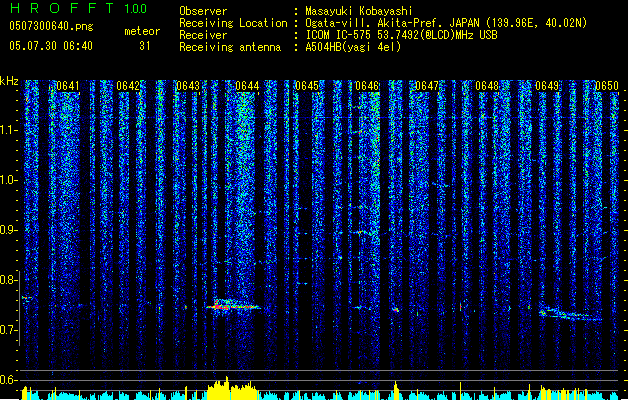Viewport: 629px width, 400px height.
Task: Click the 'meteor' count label
Action: 142,31
